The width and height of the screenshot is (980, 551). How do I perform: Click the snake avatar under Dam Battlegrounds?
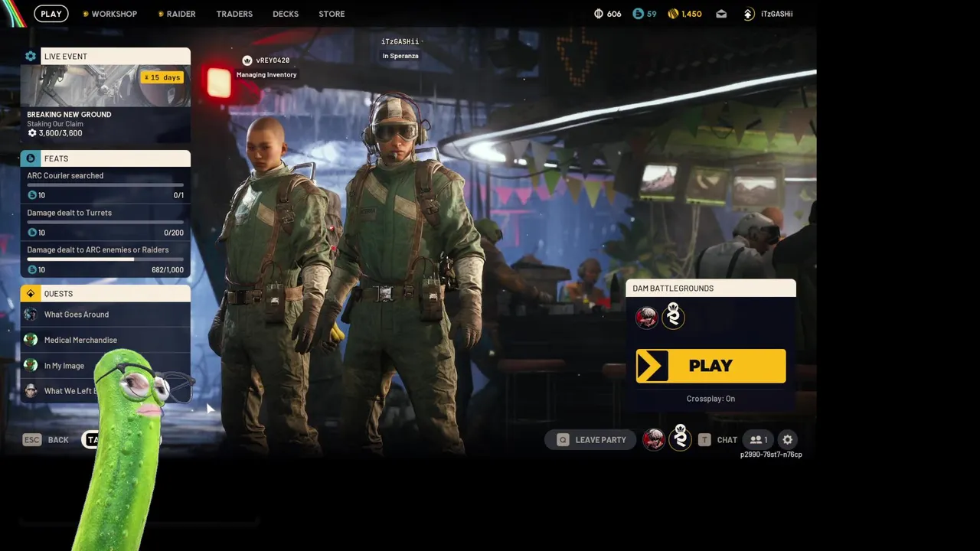[x=673, y=316]
